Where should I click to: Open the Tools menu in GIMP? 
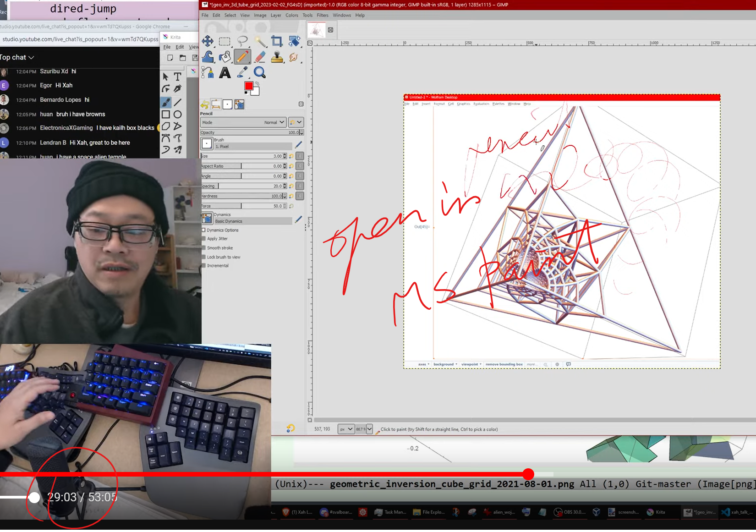(307, 15)
